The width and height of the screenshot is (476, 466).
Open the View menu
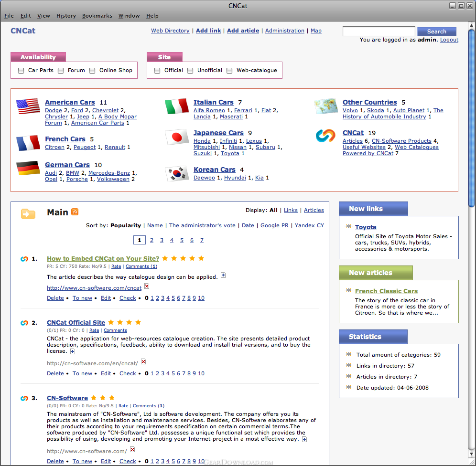coord(43,16)
